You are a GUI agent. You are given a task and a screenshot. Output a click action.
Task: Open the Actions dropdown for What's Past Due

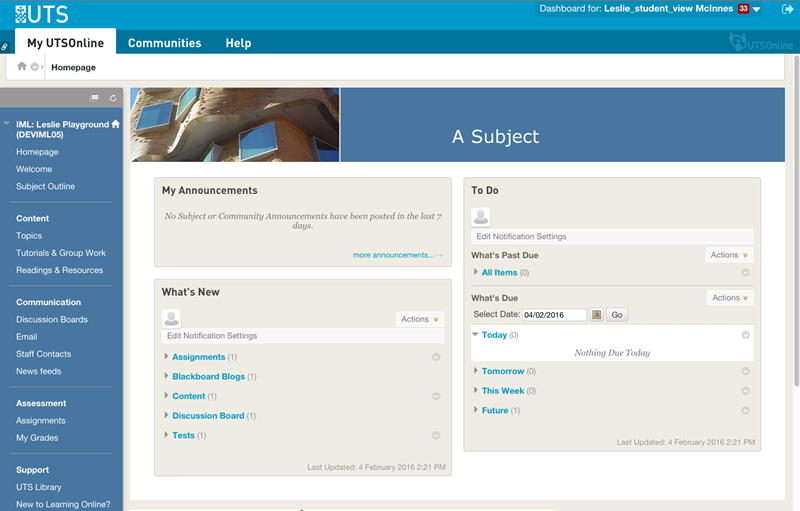pyautogui.click(x=729, y=255)
